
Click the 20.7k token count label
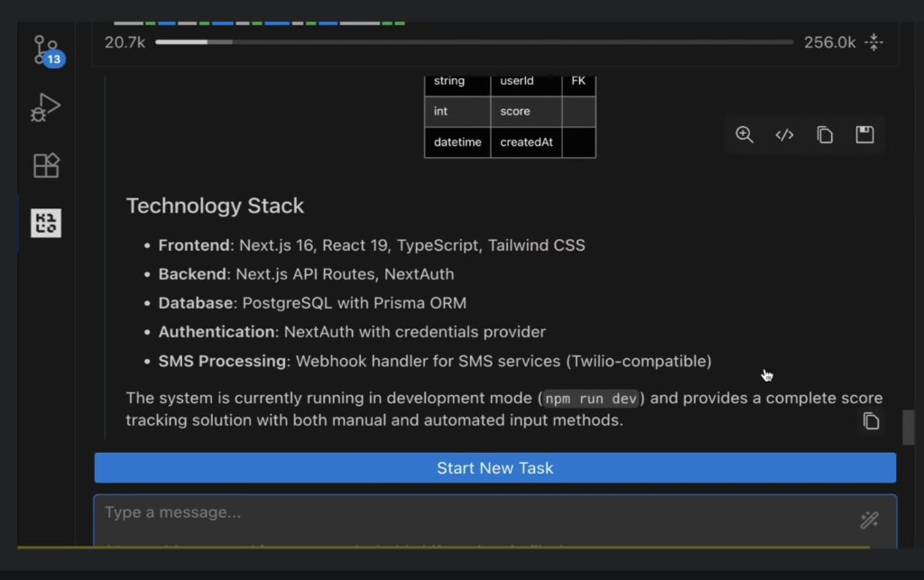(125, 42)
